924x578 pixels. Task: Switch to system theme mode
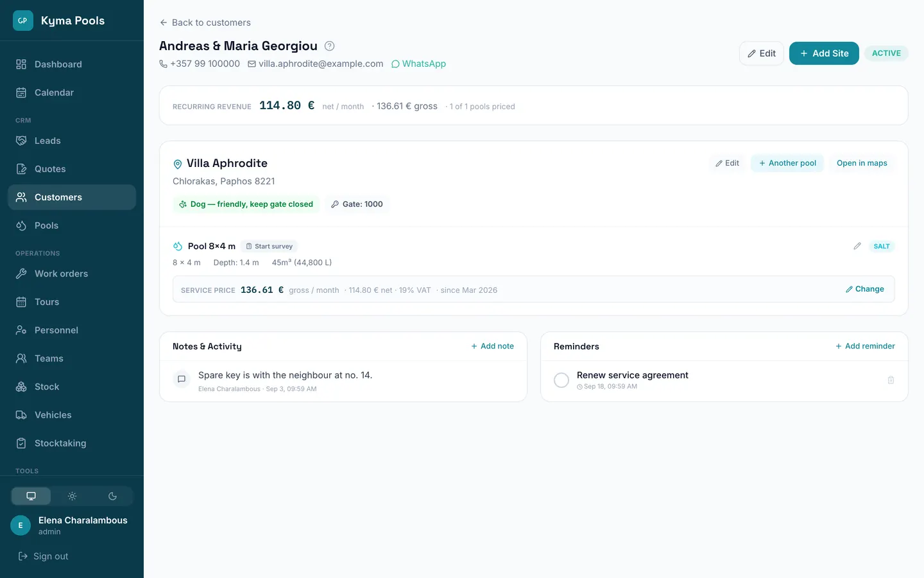click(31, 496)
